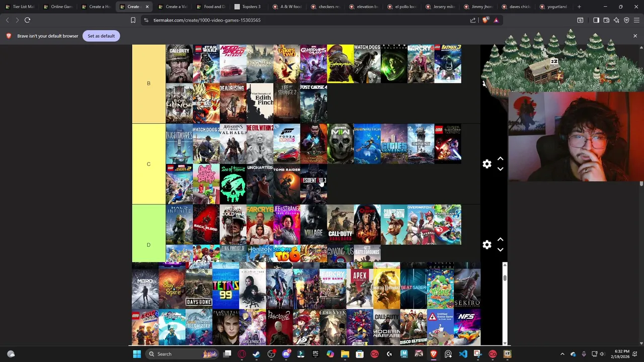Close the active 'Create' tab

(147, 7)
